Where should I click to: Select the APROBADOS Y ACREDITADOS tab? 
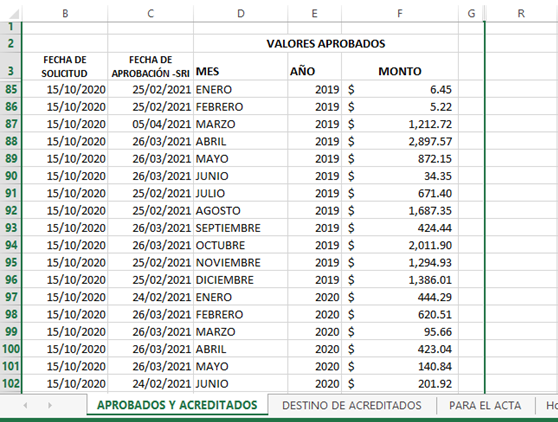click(177, 405)
